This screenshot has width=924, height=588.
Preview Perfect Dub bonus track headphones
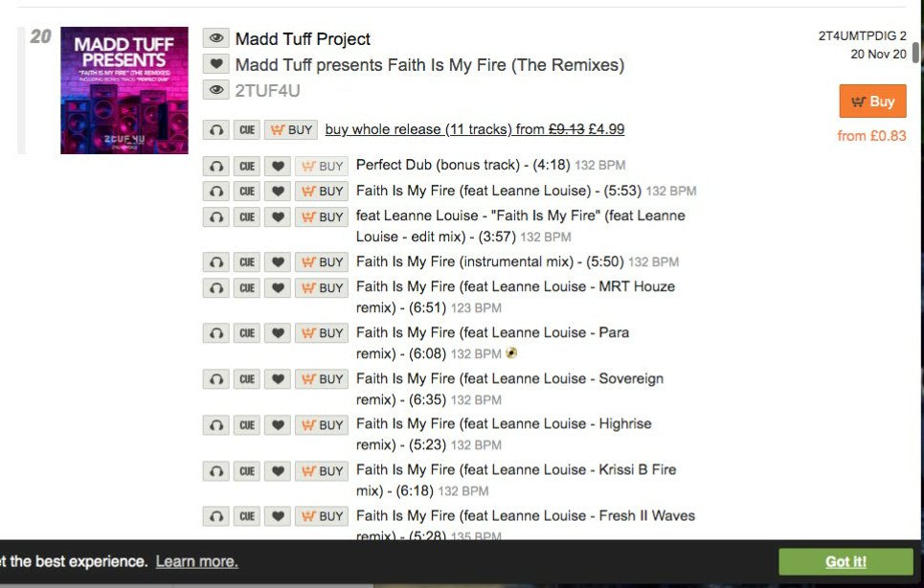coord(216,166)
